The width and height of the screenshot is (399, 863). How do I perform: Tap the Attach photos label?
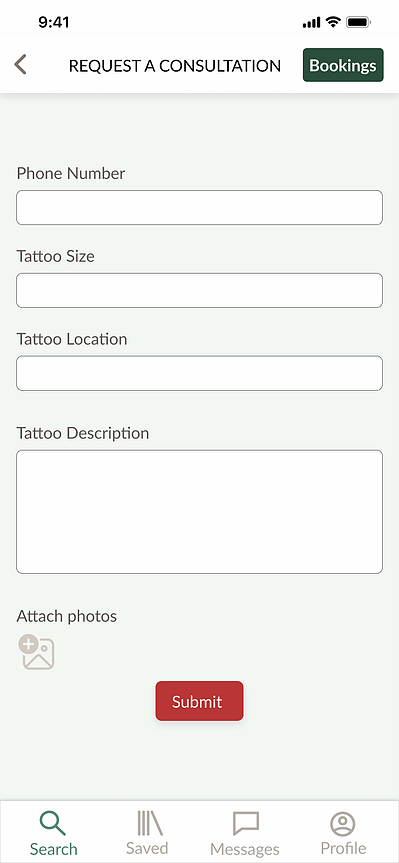coord(67,616)
